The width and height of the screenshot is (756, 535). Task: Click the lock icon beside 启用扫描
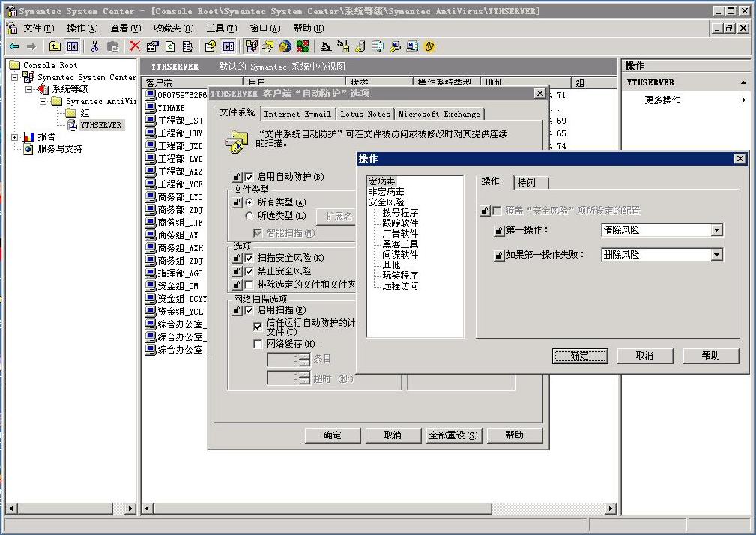[236, 310]
